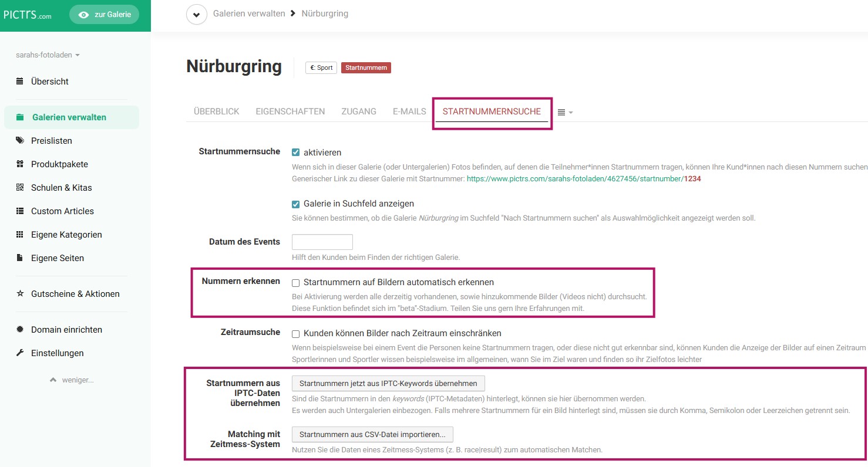Open the more-tabs list dropdown
The image size is (868, 467).
tap(565, 112)
